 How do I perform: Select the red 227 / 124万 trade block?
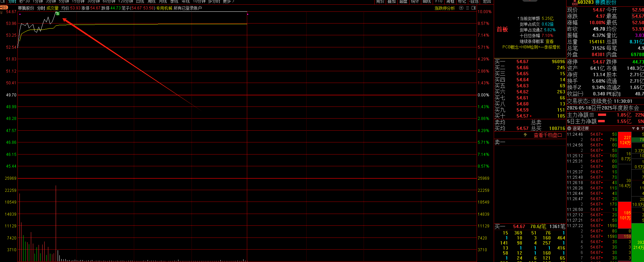625,139
